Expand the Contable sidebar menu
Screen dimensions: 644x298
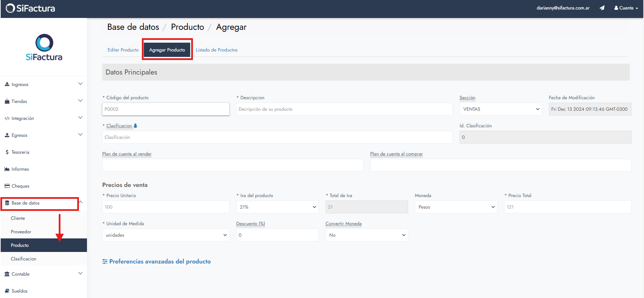pos(43,274)
